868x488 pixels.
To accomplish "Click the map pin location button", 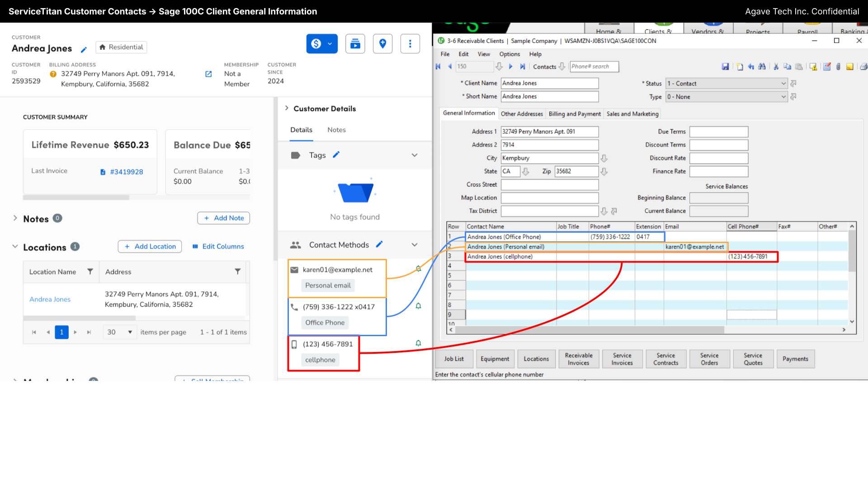I will [382, 44].
